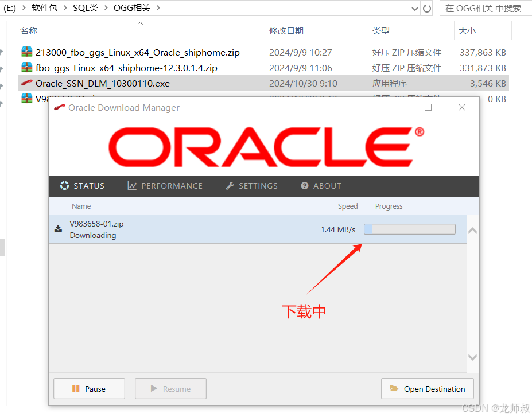This screenshot has height=417, width=532.
Task: Click the Resume button
Action: 170,388
